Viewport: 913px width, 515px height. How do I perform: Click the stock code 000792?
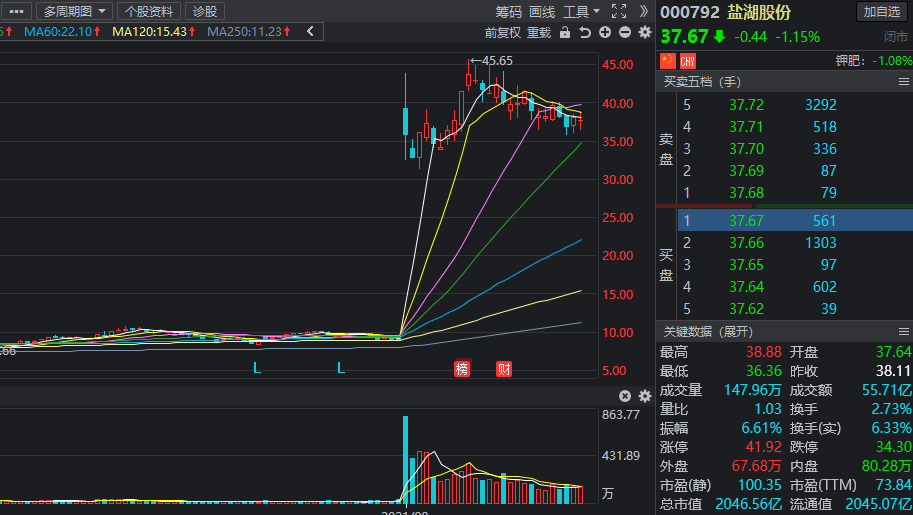[690, 12]
